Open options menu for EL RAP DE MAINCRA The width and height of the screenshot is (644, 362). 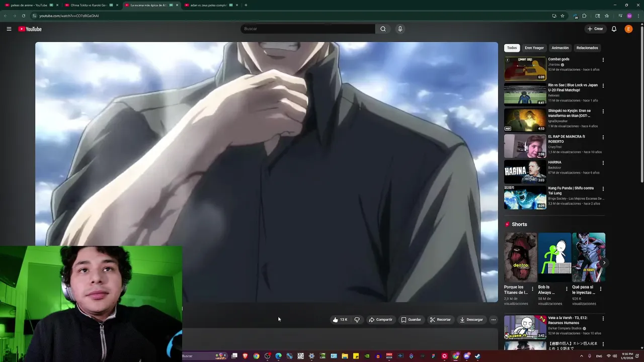[x=603, y=137]
